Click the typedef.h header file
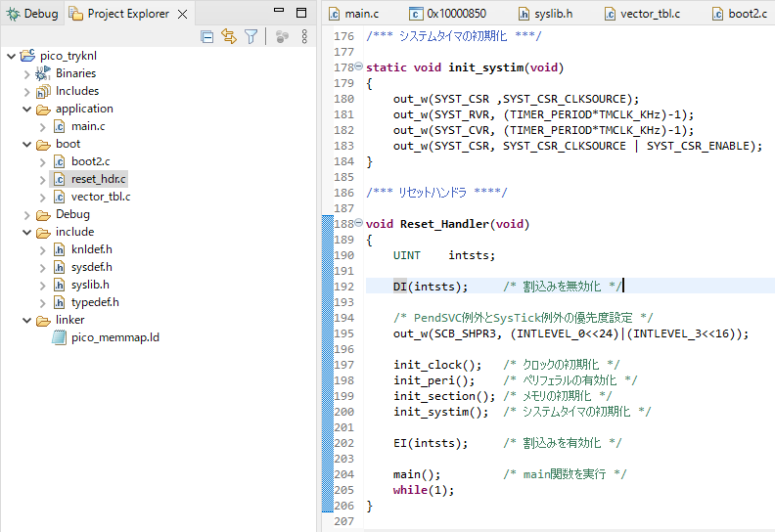The height and width of the screenshot is (532, 775). (x=95, y=302)
